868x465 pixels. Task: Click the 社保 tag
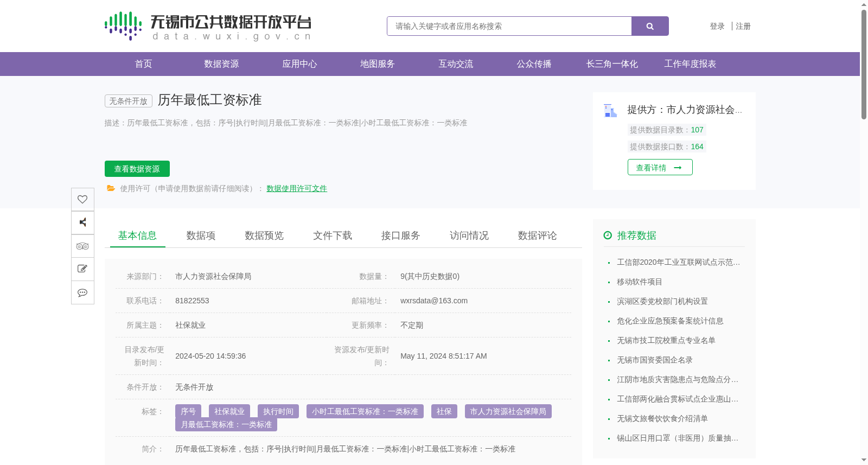444,411
